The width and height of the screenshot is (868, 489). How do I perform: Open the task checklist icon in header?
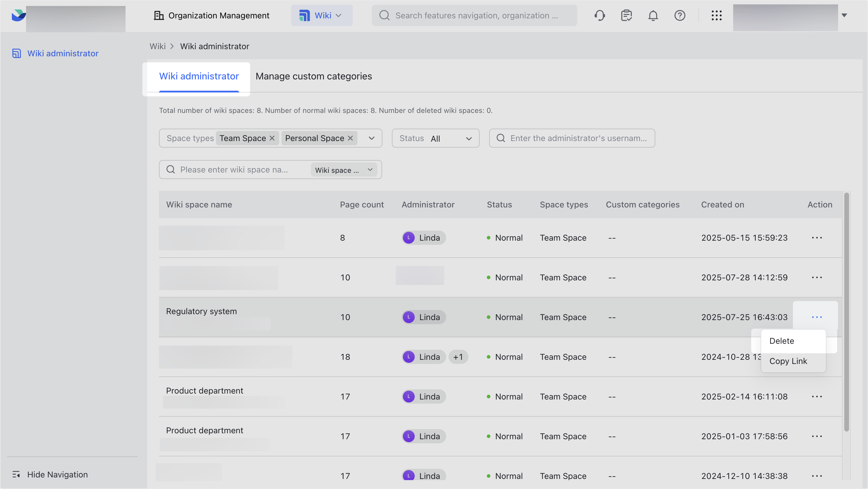click(x=626, y=15)
